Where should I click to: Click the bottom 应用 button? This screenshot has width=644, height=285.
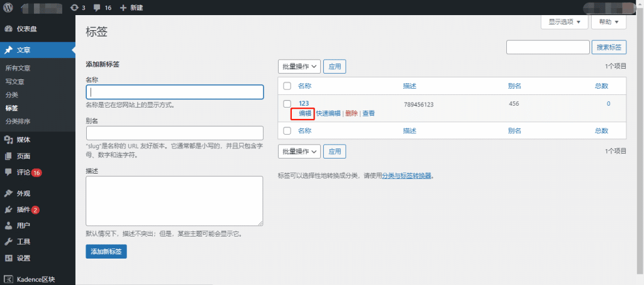pos(335,151)
